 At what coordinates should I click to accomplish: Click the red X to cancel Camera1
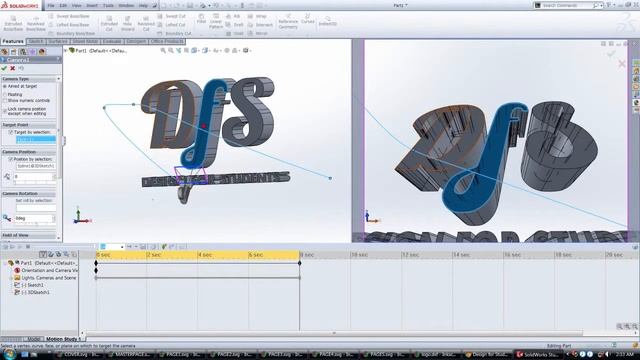pos(13,68)
